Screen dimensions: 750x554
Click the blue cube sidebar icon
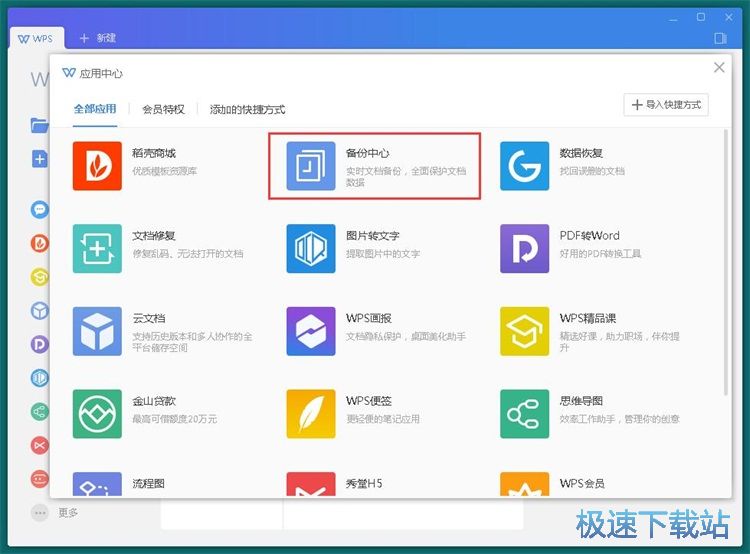point(40,310)
